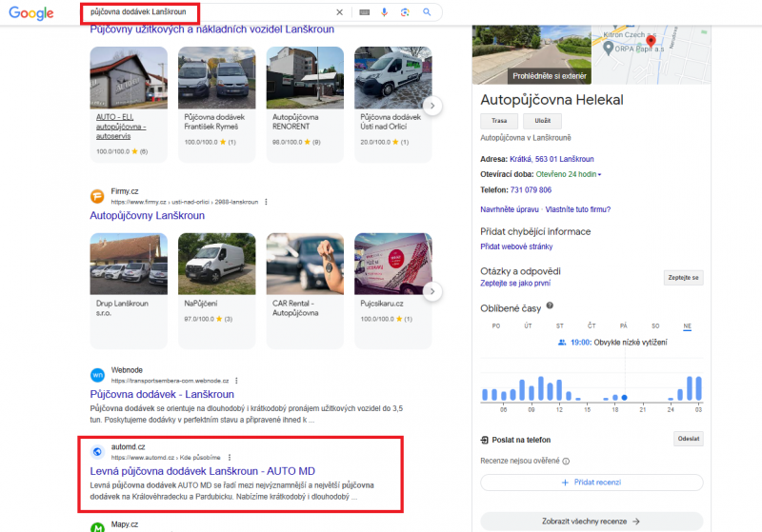Image resolution: width=762 pixels, height=532 pixels.
Task: Click red map pin on the map
Action: coord(651,41)
